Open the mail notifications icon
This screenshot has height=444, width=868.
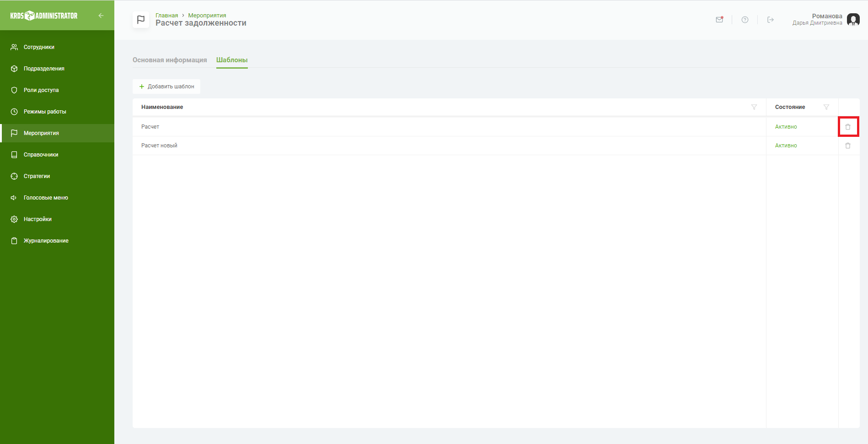[719, 20]
